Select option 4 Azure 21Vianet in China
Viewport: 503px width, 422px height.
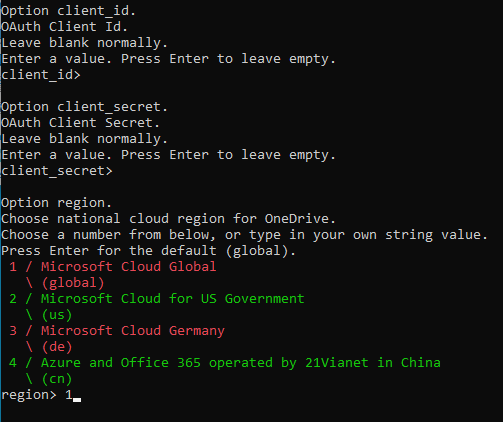pyautogui.click(x=225, y=363)
